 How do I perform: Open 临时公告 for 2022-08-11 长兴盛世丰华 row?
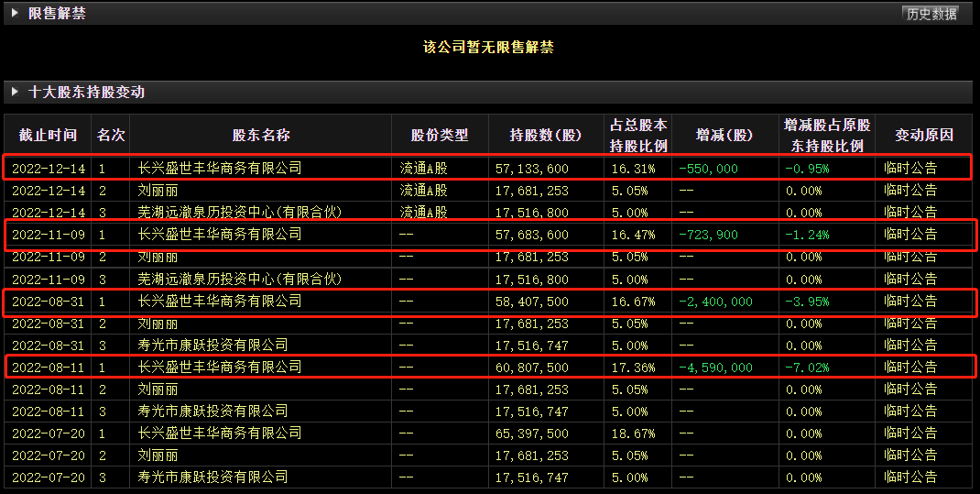910,368
